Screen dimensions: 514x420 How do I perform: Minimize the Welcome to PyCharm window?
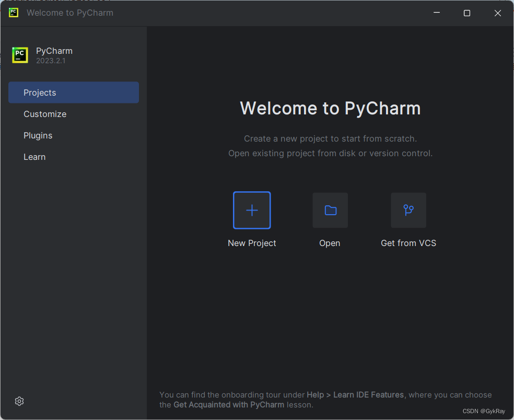[x=437, y=13]
